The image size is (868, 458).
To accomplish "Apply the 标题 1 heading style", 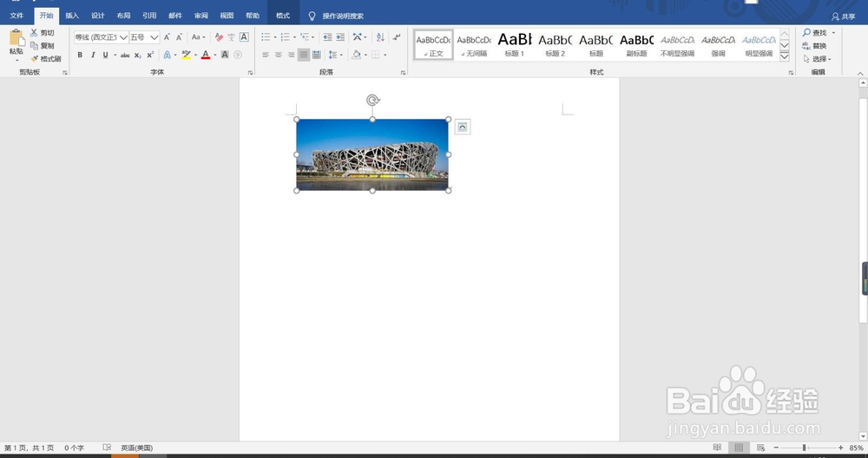I will pyautogui.click(x=514, y=45).
